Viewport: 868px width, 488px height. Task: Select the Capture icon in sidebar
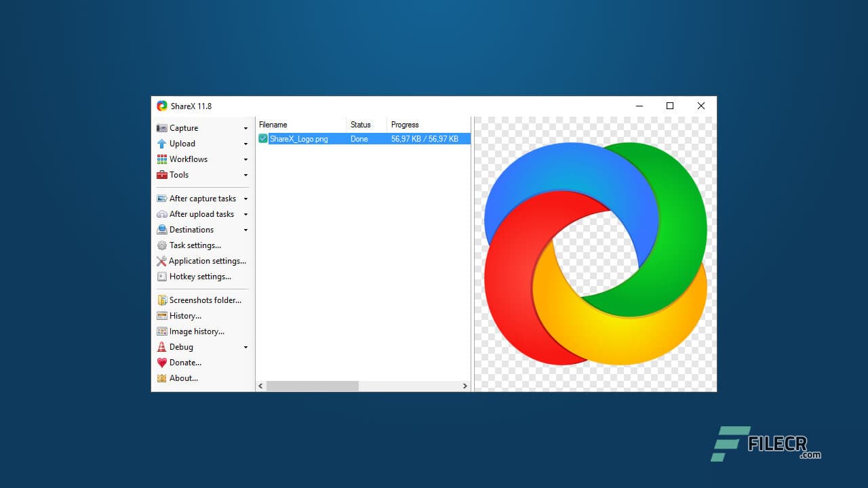[162, 127]
